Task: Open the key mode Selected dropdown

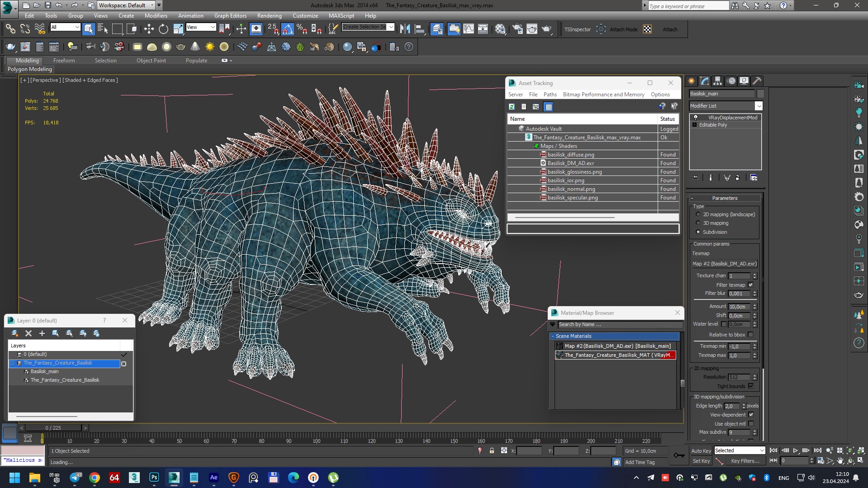Action: (x=739, y=450)
